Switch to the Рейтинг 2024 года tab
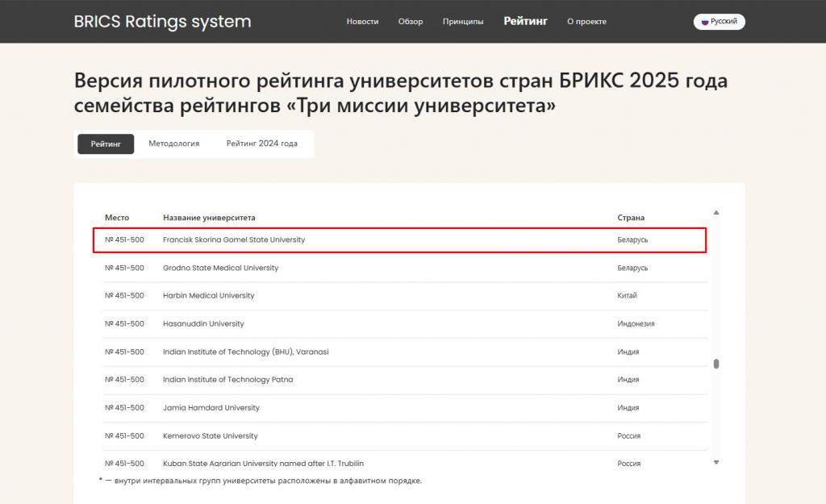The image size is (826, 504). coord(261,144)
